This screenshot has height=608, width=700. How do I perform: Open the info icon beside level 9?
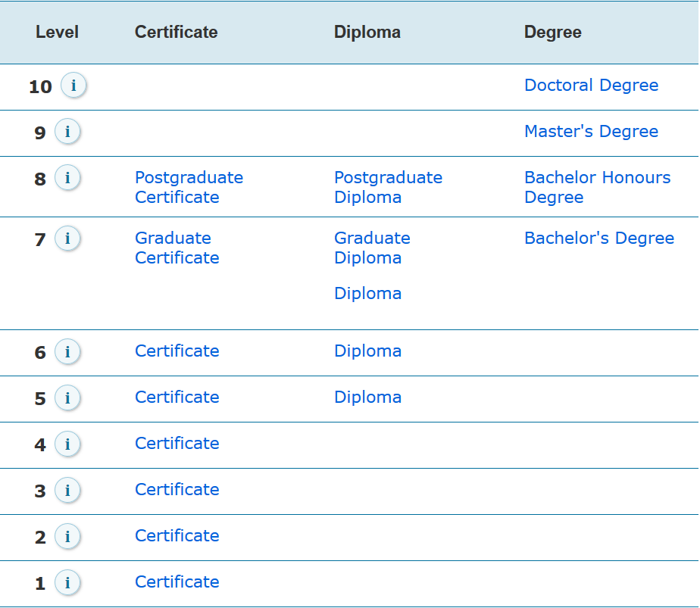[67, 131]
